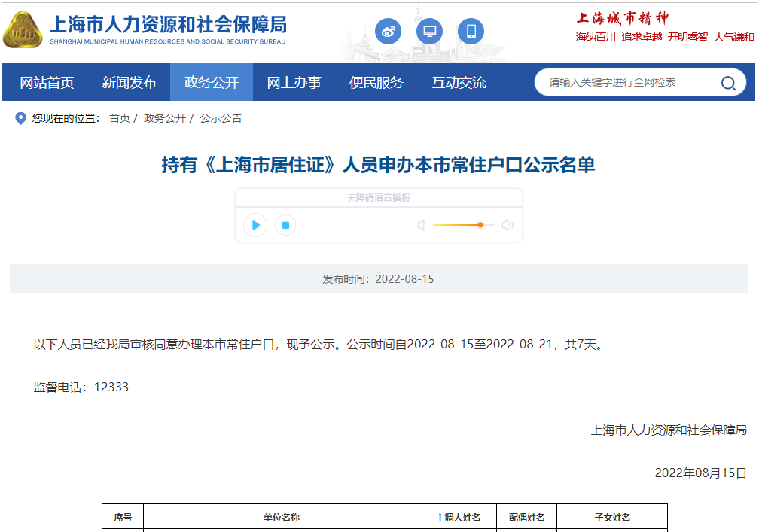Click the page title 持有《上海市居住证》人员申办本市常住户口公示名单
This screenshot has width=759, height=532.
(378, 165)
